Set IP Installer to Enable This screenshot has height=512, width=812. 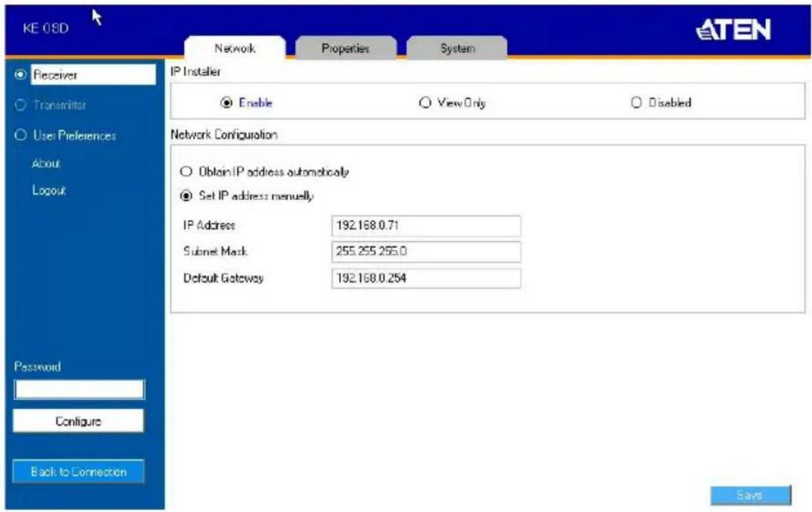point(226,102)
